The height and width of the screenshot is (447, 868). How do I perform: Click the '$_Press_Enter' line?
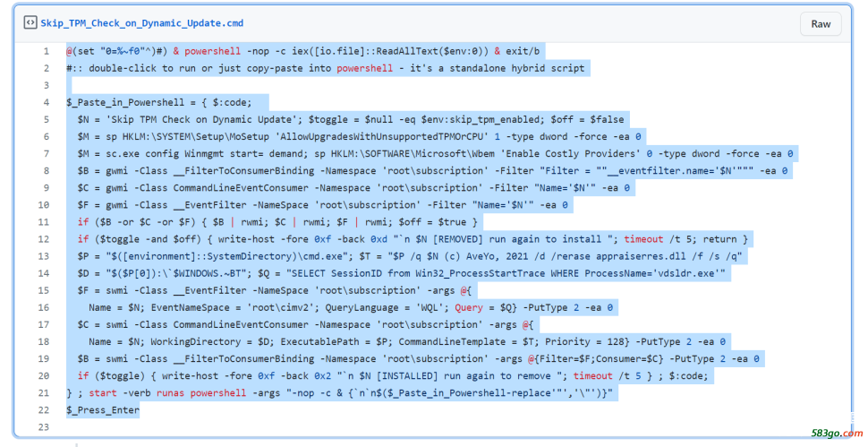click(103, 410)
